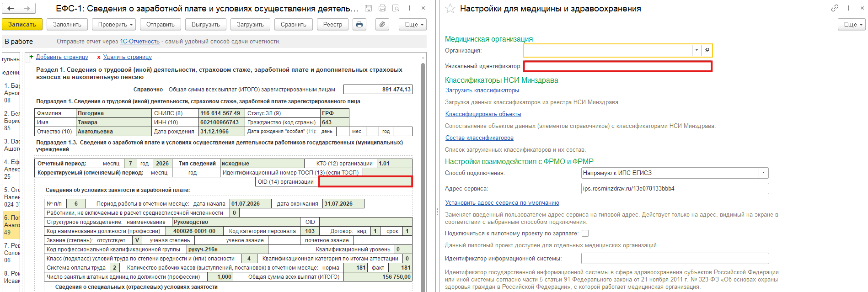This screenshot has width=868, height=292.
Task: Select СНИЛС value 116-614-567 49
Action: tap(221, 113)
